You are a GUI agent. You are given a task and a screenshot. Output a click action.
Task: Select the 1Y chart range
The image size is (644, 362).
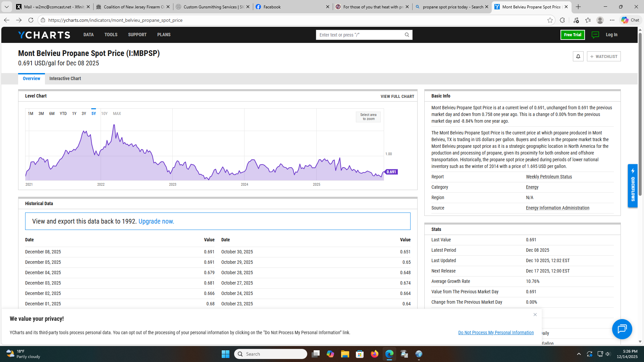click(74, 114)
